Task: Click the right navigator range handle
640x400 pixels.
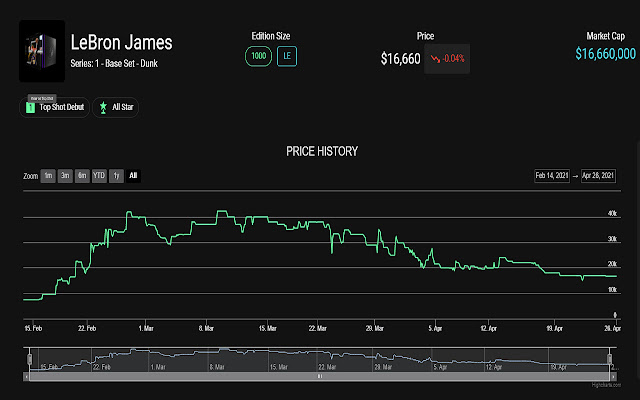Action: (x=609, y=359)
